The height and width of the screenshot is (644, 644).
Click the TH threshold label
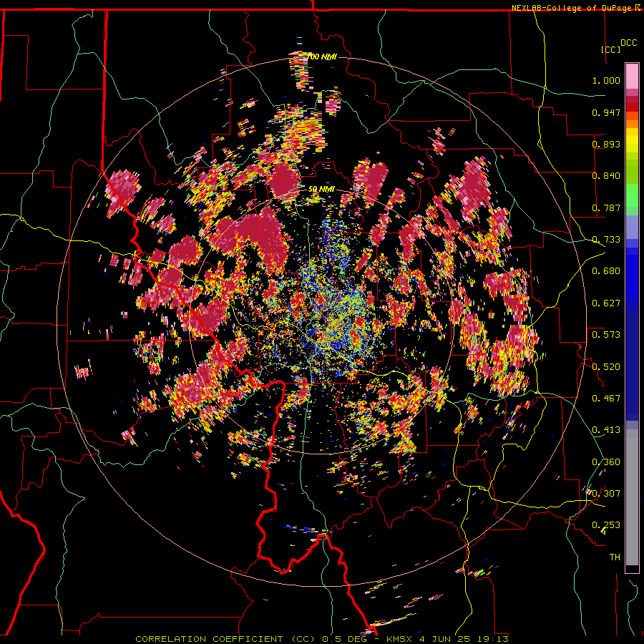(615, 557)
